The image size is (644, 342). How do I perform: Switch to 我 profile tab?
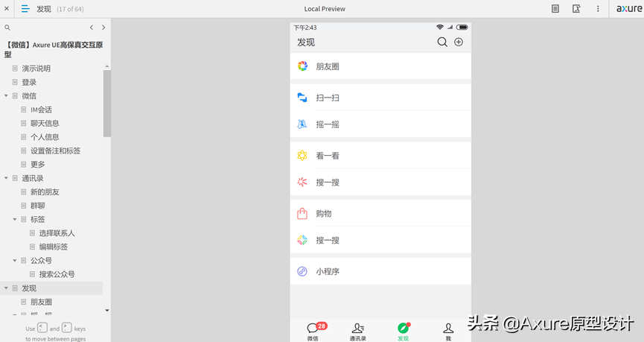pyautogui.click(x=448, y=332)
